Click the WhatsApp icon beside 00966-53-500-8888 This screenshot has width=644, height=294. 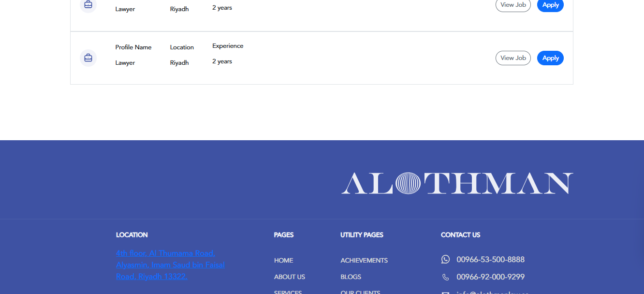pos(445,260)
